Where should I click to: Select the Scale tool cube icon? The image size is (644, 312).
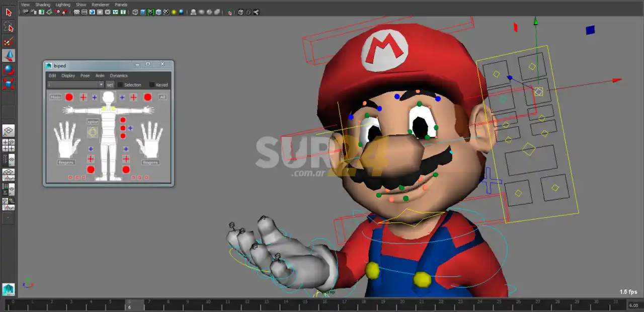(x=9, y=84)
